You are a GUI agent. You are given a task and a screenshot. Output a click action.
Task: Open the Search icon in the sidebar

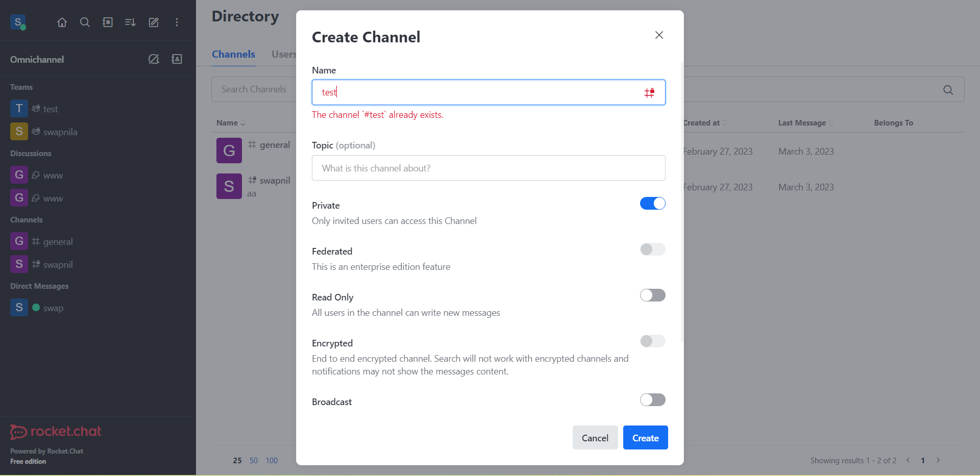tap(85, 22)
